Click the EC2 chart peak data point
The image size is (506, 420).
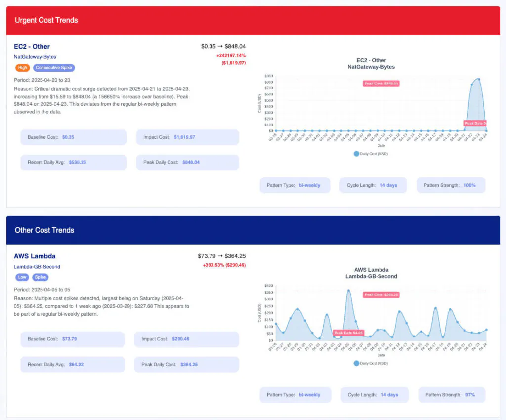[479, 79]
